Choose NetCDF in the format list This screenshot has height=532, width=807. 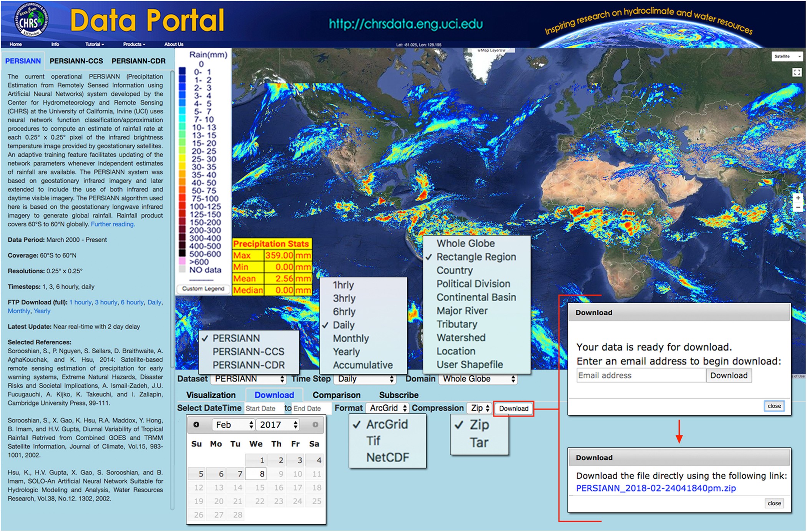pyautogui.click(x=387, y=458)
